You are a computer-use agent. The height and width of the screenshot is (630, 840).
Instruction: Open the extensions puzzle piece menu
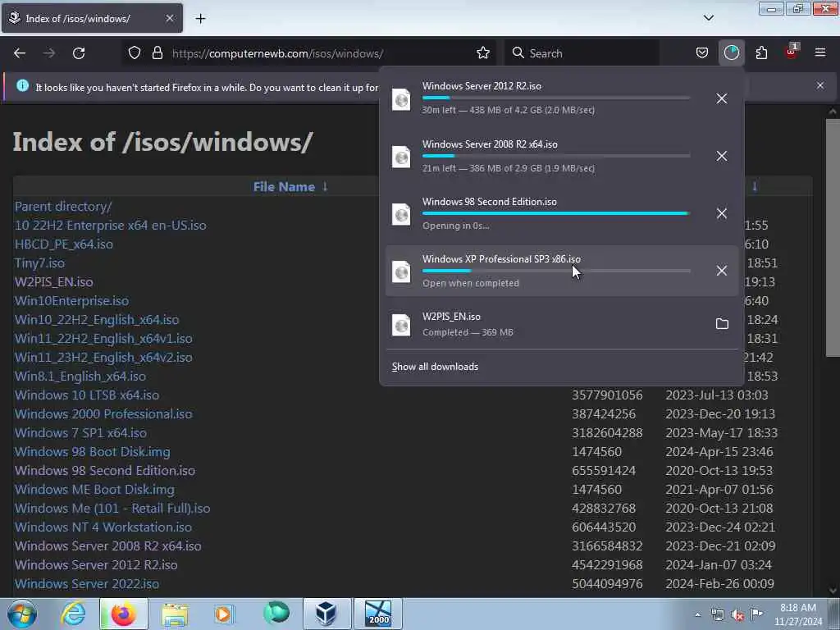click(x=761, y=53)
